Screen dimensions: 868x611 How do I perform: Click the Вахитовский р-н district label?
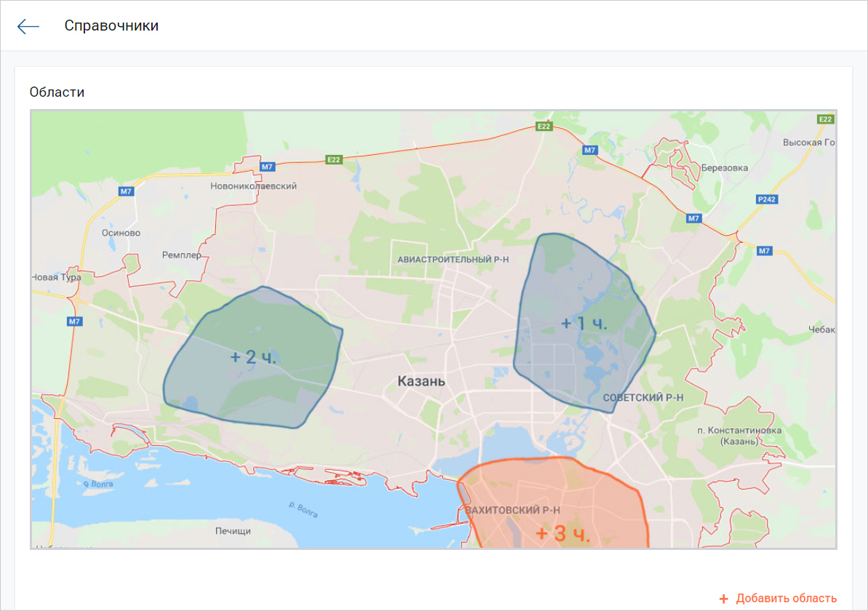(512, 510)
